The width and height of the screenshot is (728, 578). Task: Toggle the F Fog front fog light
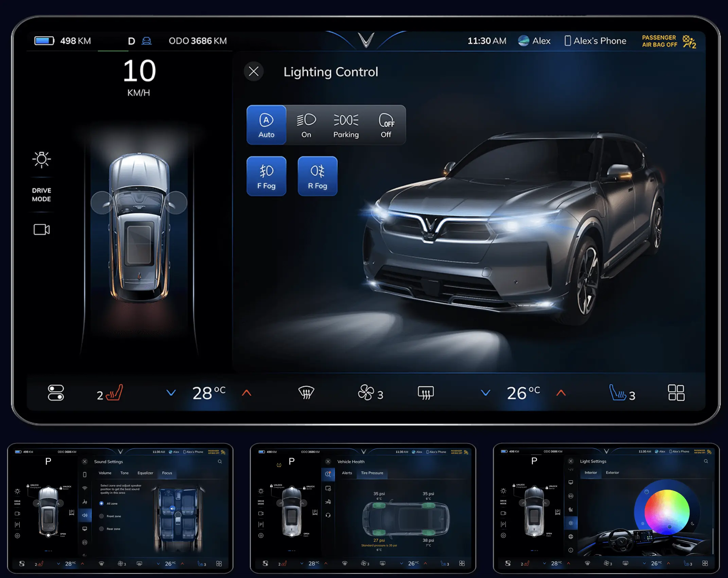coord(266,176)
